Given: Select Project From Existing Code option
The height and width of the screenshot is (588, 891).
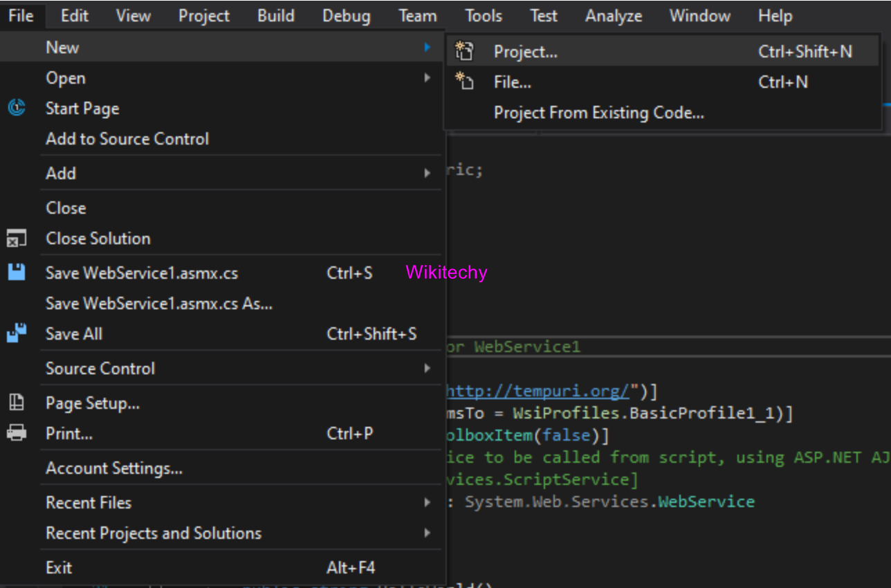Looking at the screenshot, I should coord(598,113).
